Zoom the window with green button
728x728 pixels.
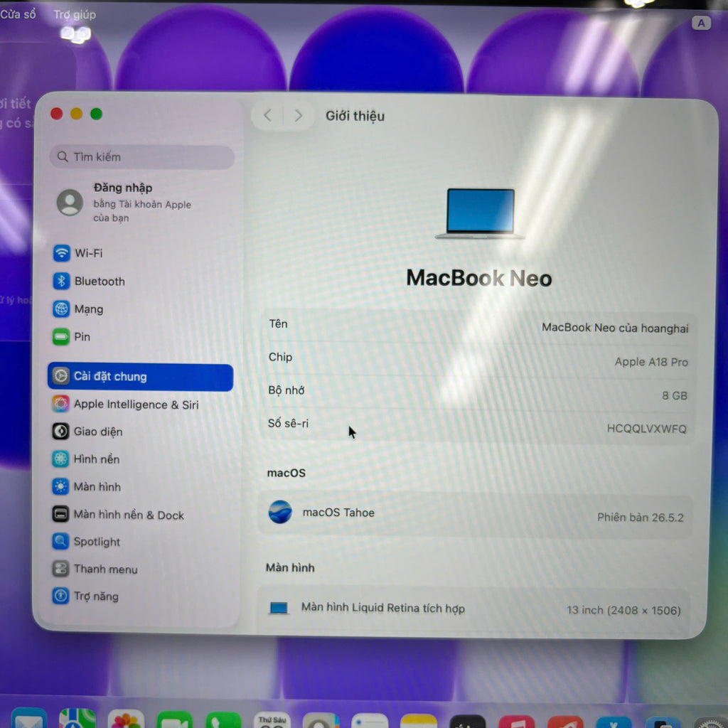(97, 114)
